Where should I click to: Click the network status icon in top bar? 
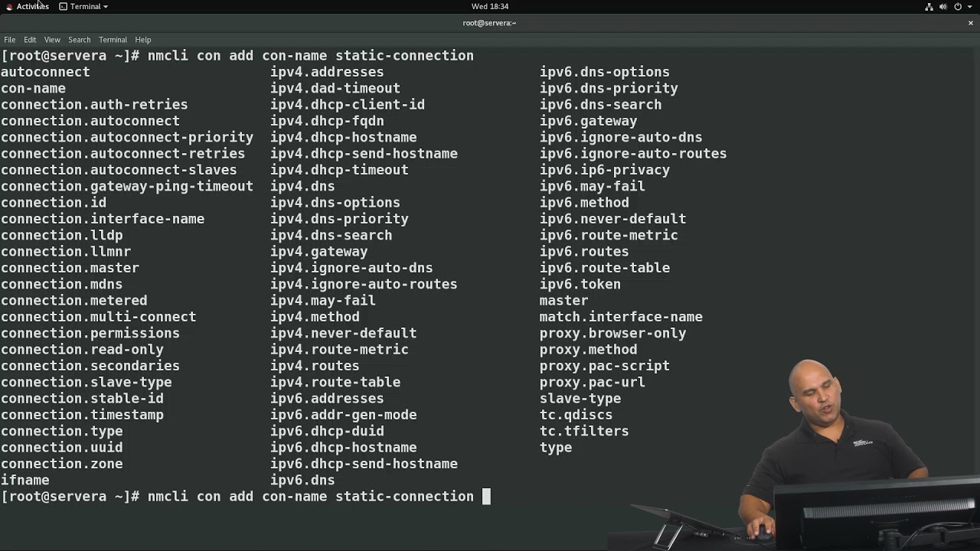(929, 6)
